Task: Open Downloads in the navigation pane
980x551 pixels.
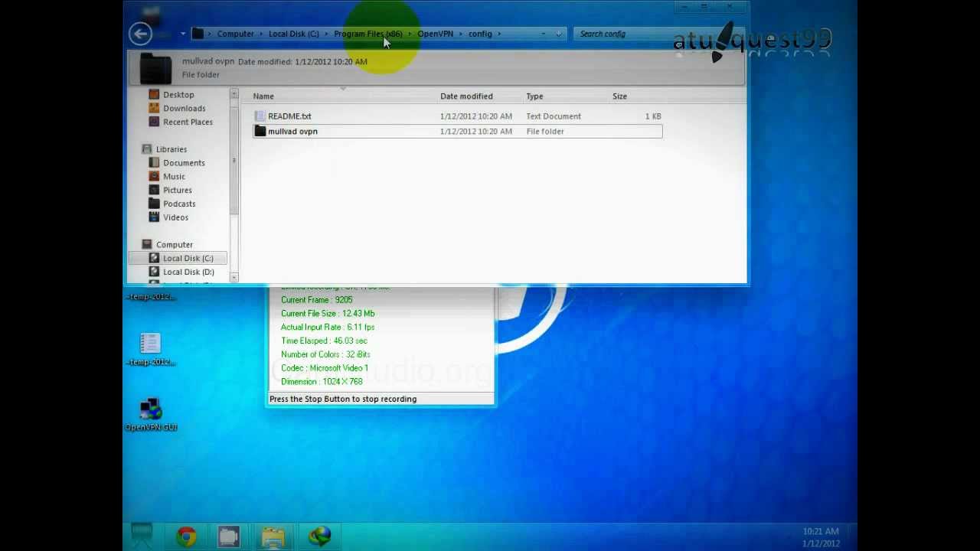Action: 184,109
